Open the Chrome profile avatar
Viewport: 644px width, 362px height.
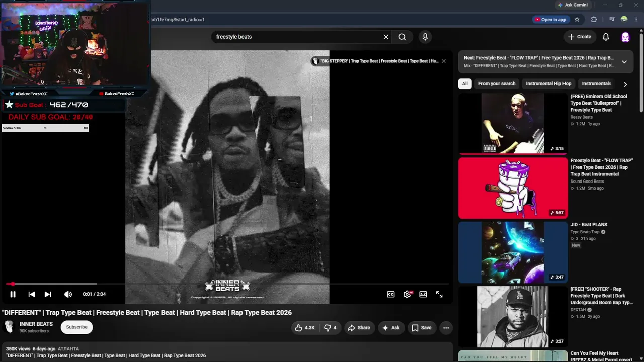tap(624, 20)
